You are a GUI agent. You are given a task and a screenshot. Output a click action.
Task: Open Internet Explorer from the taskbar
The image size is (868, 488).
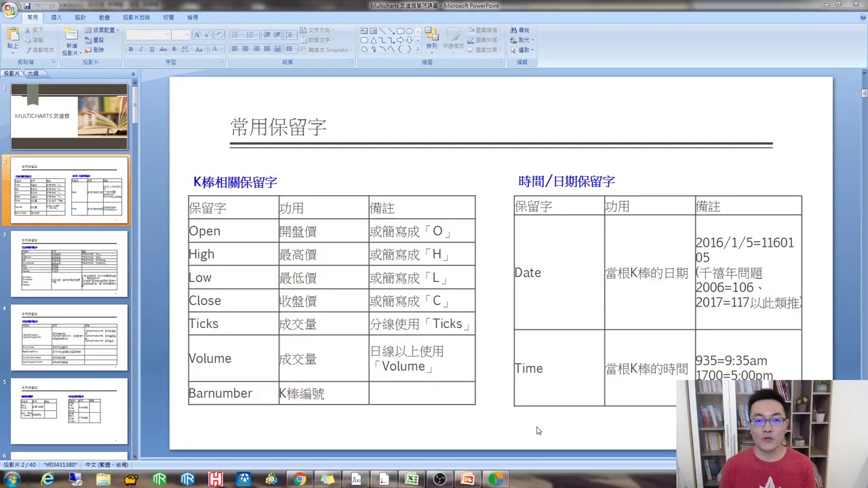coord(47,480)
